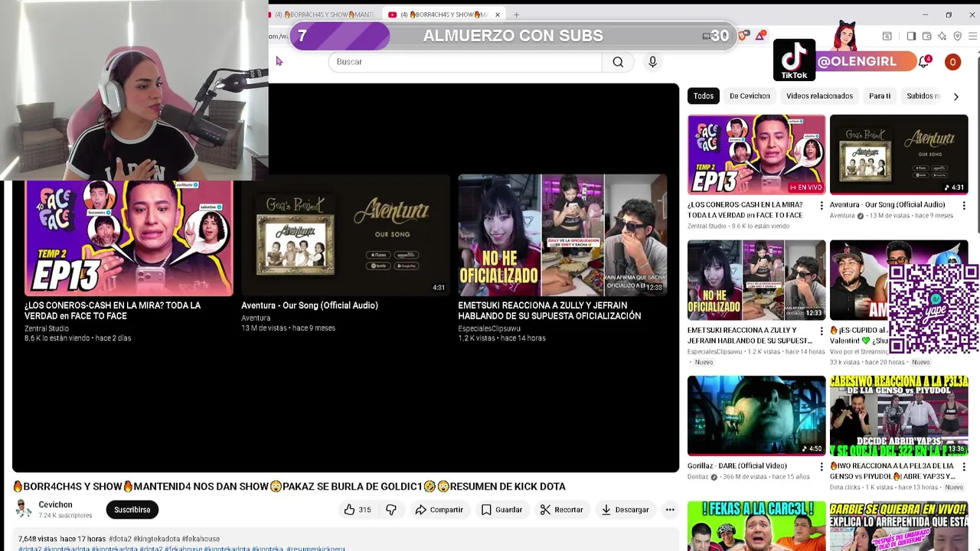The image size is (980, 551).
Task: Open the Brave tab search icon
Action: (x=887, y=36)
